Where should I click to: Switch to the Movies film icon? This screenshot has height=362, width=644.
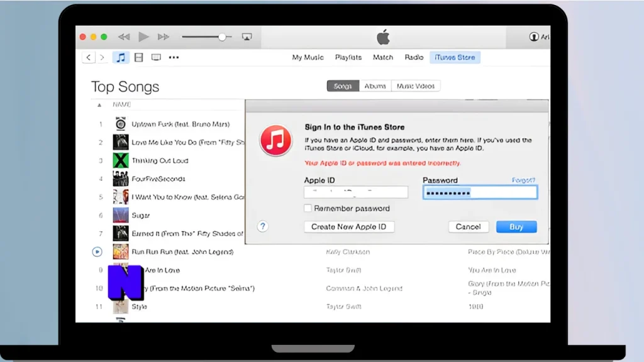(139, 57)
